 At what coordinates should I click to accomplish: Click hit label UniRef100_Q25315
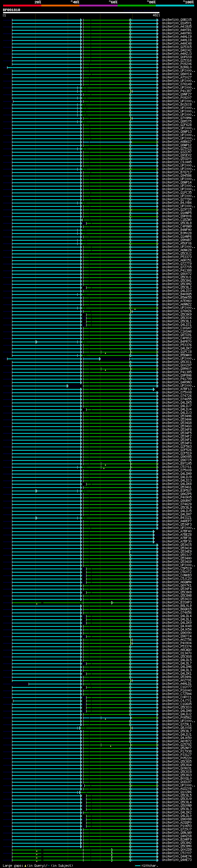[x=177, y=47]
